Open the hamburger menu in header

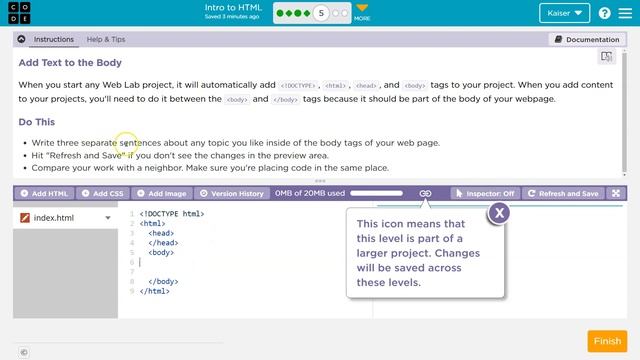pyautogui.click(x=625, y=13)
